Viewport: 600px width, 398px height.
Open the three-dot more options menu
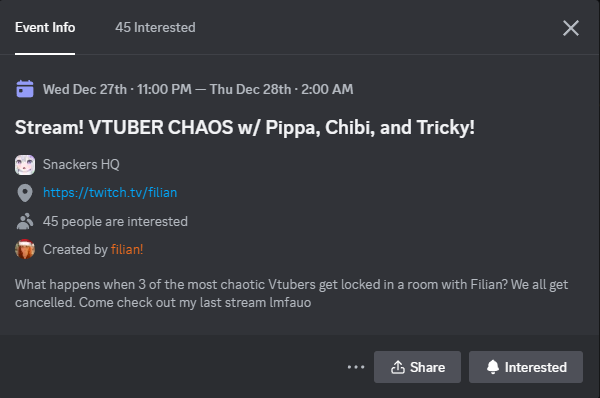point(356,367)
